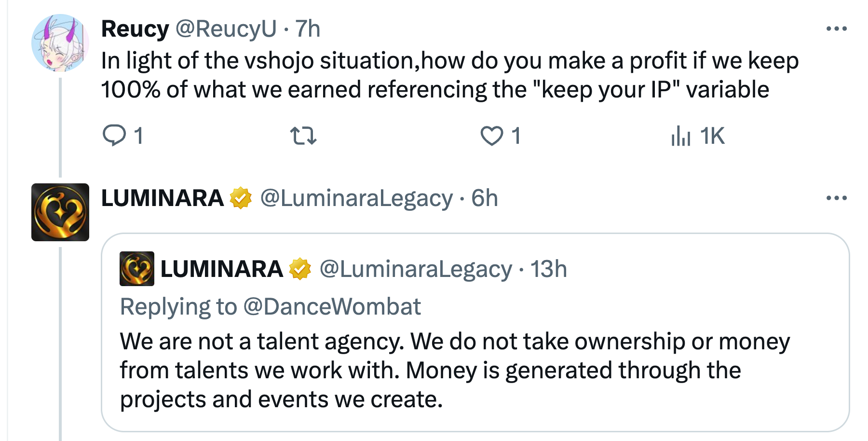
Task: Open @LuminaraLegacy handle on the reply
Action: pos(356,198)
